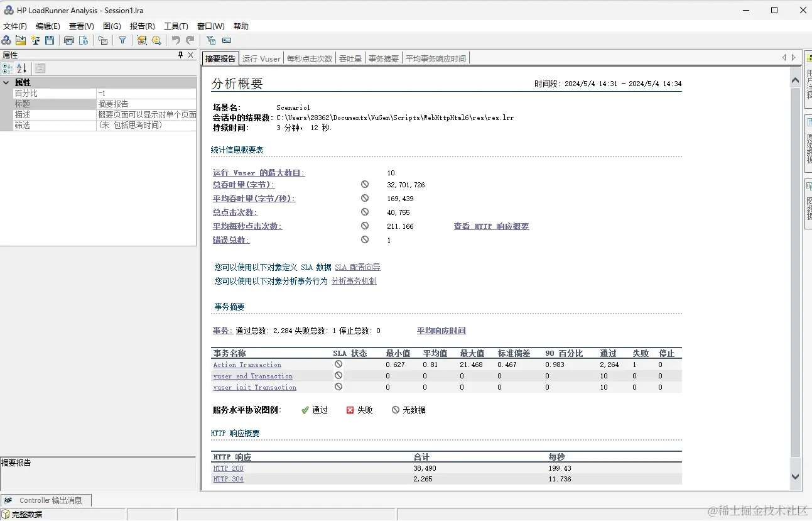Apply a global filter with the funnel icon
This screenshot has height=521, width=812.
click(122, 40)
